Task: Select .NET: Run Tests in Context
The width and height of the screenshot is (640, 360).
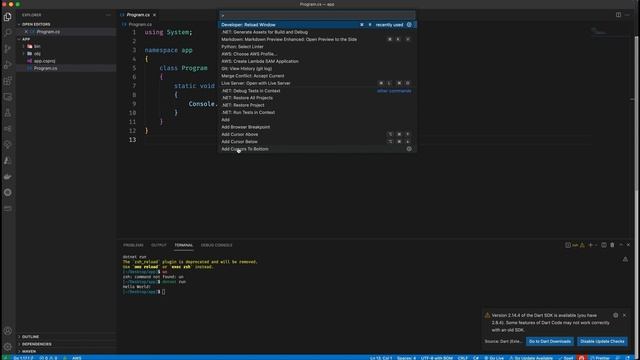Action: 318,112
